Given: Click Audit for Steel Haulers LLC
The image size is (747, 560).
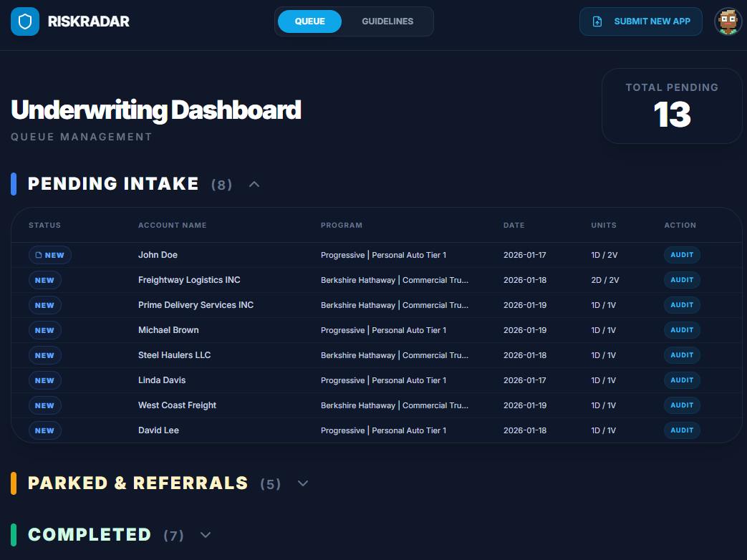Looking at the screenshot, I should click(681, 355).
